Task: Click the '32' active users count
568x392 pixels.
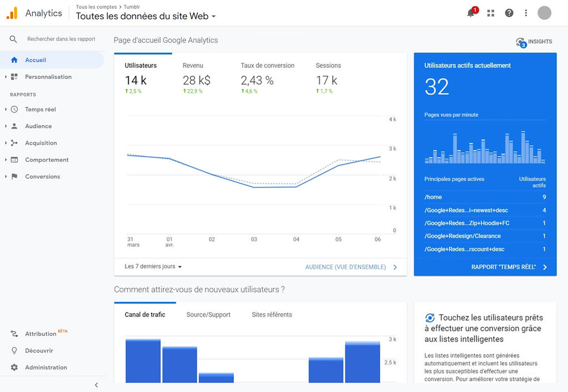Action: (436, 87)
